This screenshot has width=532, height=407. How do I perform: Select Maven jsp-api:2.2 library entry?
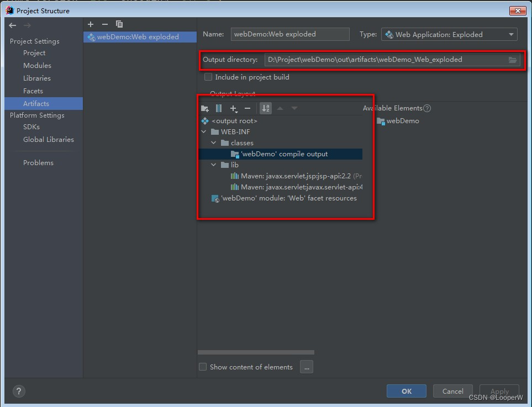point(296,176)
